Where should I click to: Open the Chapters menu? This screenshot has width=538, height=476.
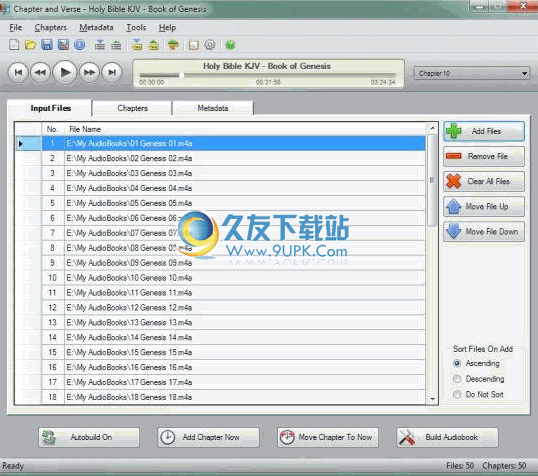point(50,27)
